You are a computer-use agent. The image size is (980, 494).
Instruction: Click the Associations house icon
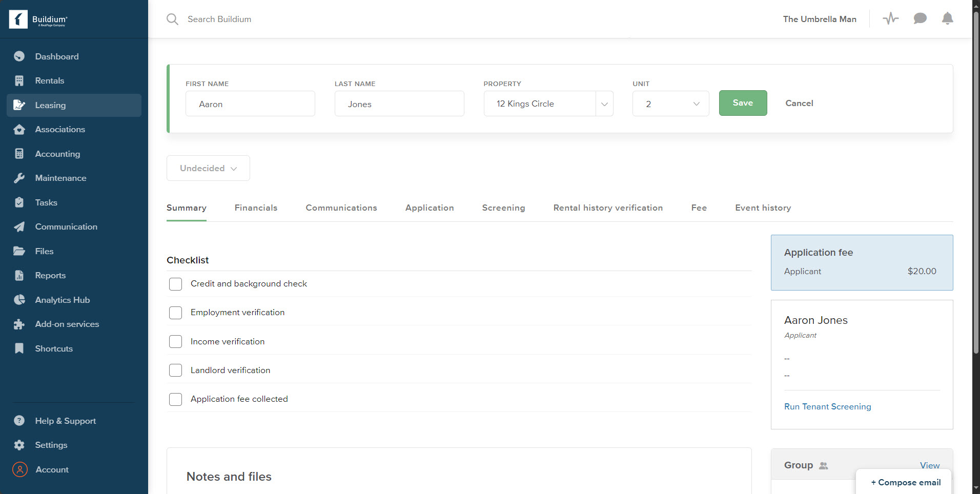click(x=19, y=129)
